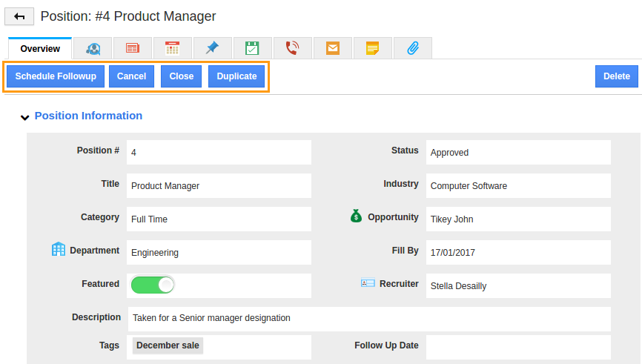The image size is (642, 364).
Task: Open the orange envelope emails tab
Action: 332,49
